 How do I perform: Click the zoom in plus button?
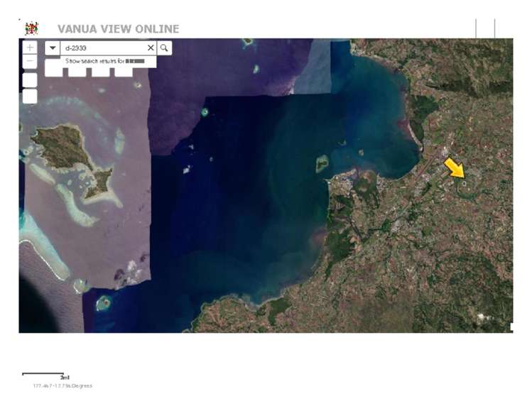(x=30, y=48)
